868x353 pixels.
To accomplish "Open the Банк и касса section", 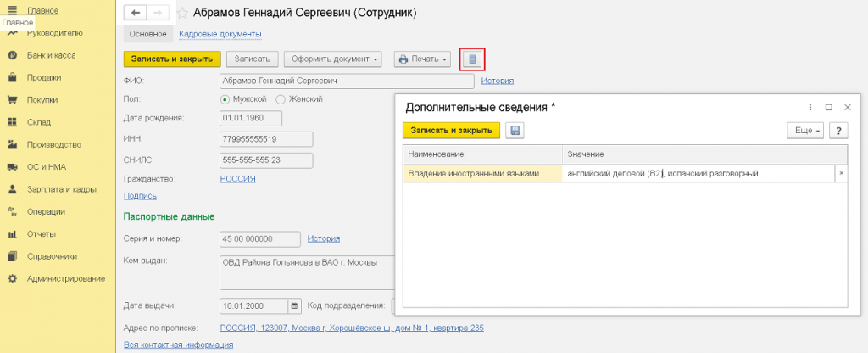I will click(x=51, y=55).
